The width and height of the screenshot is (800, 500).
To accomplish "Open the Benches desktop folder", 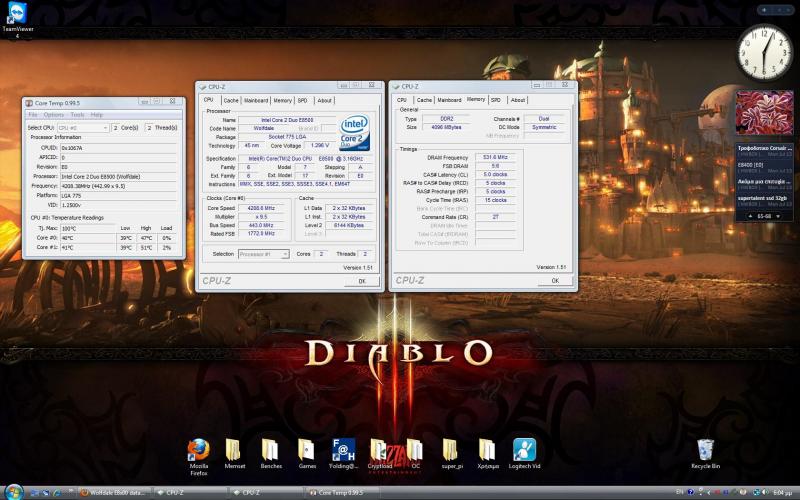I will (270, 454).
